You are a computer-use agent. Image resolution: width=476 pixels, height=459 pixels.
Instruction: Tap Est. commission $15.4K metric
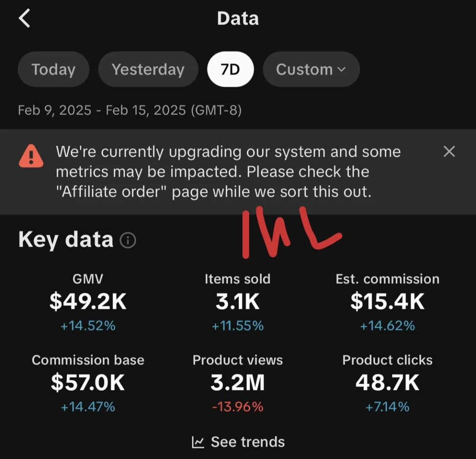coord(388,302)
